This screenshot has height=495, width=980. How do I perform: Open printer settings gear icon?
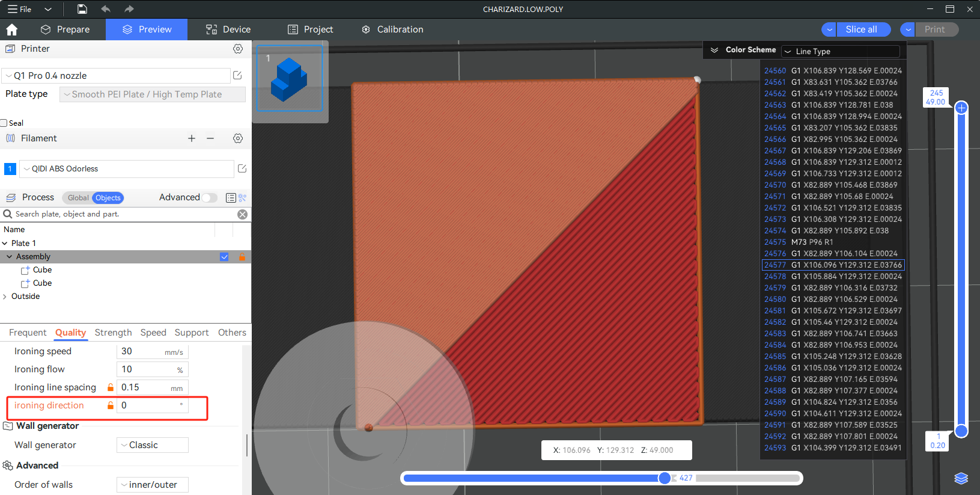point(238,49)
